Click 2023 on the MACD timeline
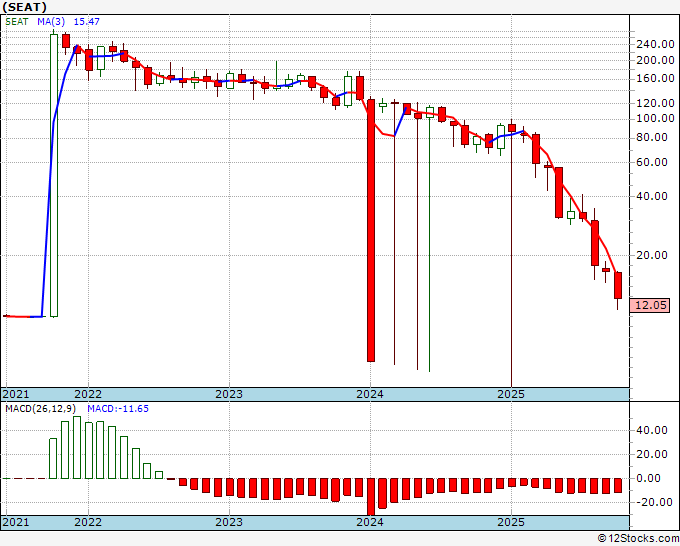 click(x=229, y=522)
